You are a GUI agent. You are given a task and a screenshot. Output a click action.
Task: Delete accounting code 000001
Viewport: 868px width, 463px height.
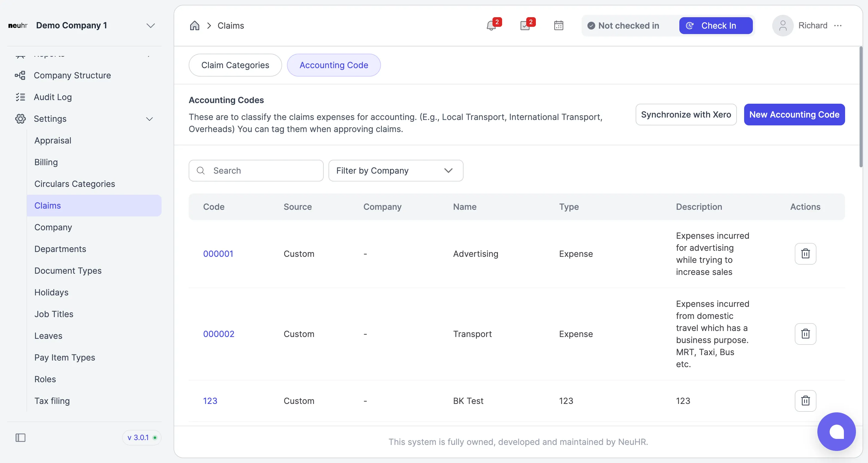point(805,254)
